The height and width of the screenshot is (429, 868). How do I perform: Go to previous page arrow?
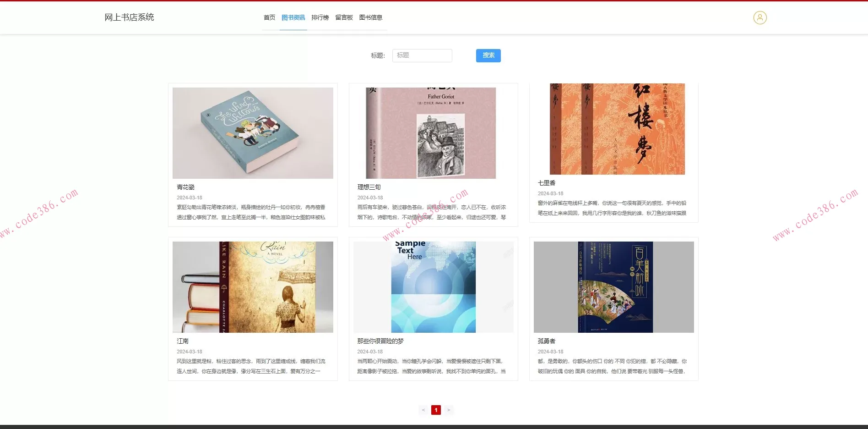pyautogui.click(x=423, y=410)
